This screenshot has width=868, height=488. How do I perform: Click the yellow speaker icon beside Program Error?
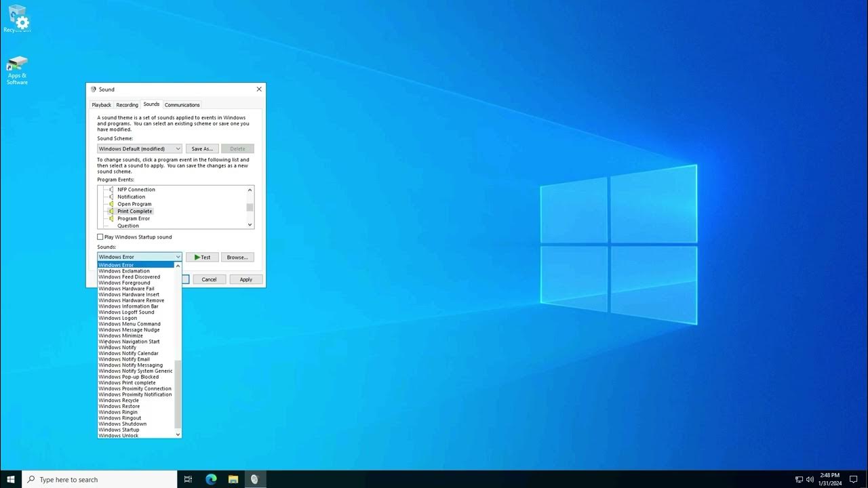111,218
